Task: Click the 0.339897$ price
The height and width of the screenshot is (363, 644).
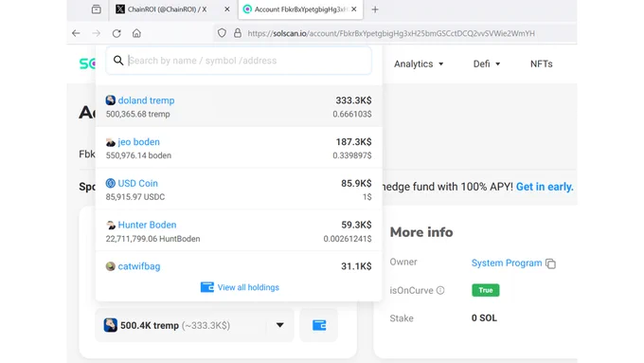Action: point(352,155)
